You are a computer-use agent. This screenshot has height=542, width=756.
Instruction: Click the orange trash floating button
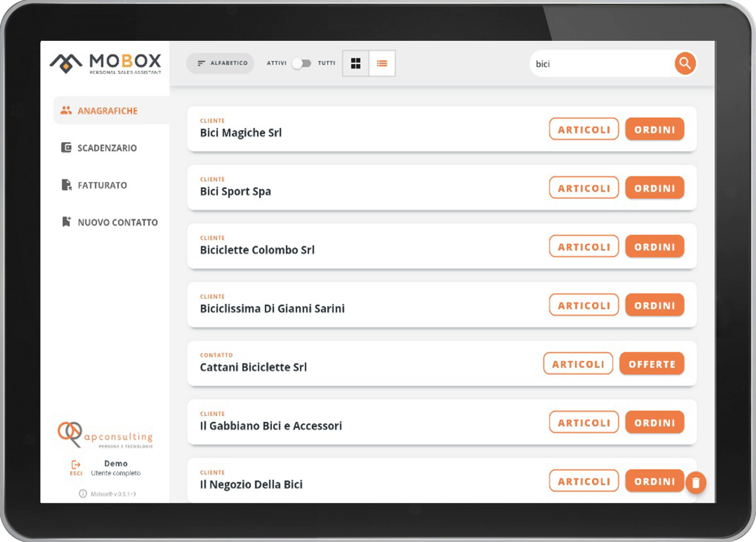pyautogui.click(x=695, y=483)
